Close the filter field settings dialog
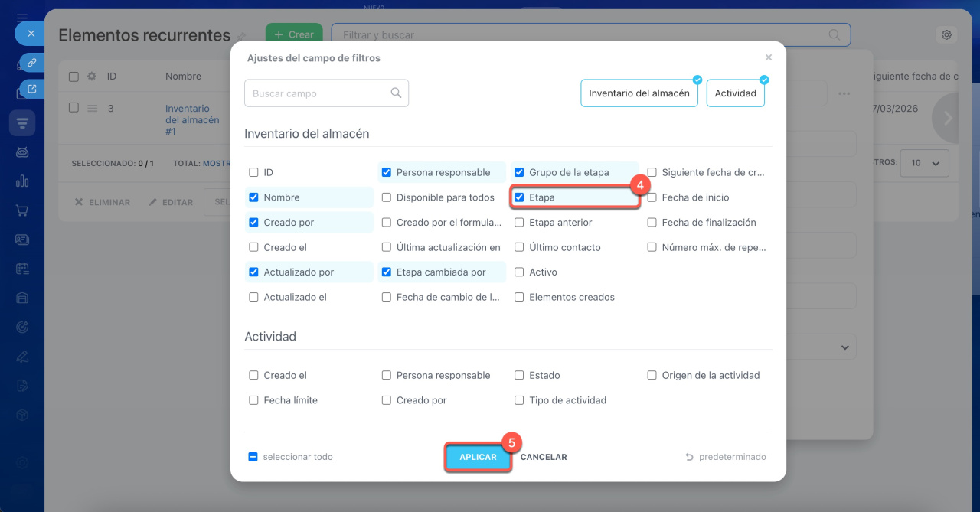The height and width of the screenshot is (512, 980). click(x=769, y=57)
